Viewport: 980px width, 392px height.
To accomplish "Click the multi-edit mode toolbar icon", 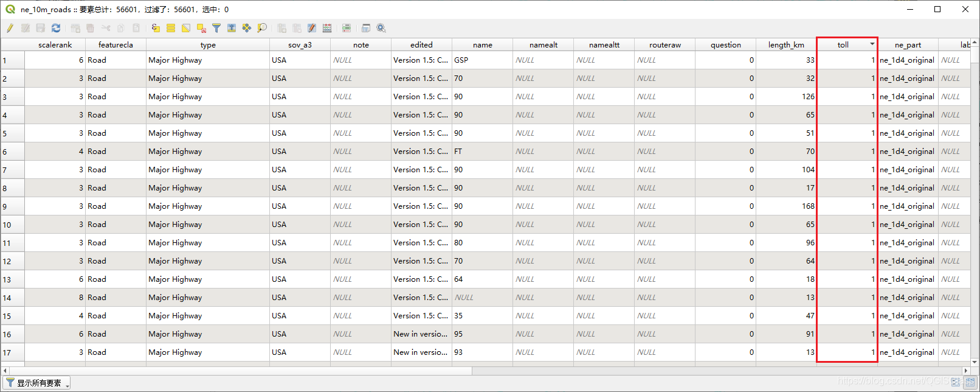I will [26, 28].
